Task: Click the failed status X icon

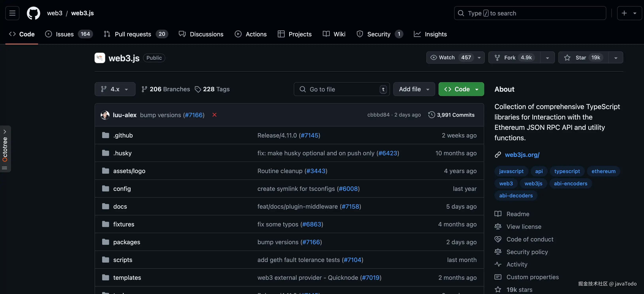Action: point(214,115)
